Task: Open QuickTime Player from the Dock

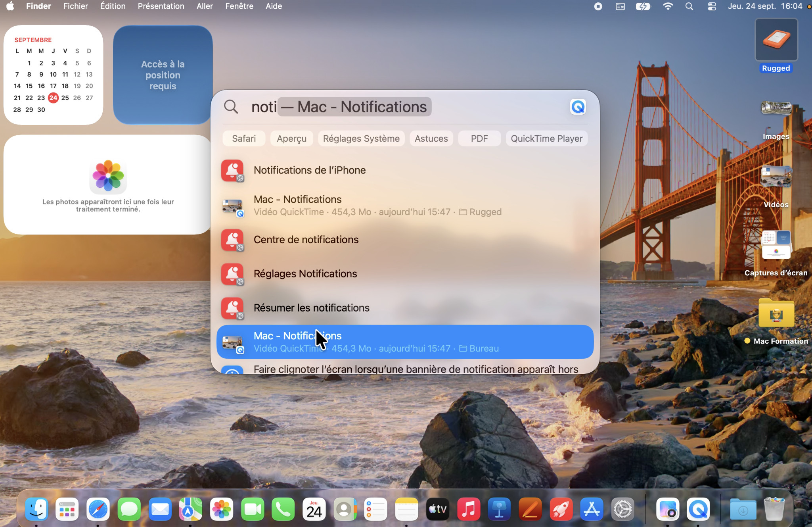Action: coord(698,509)
